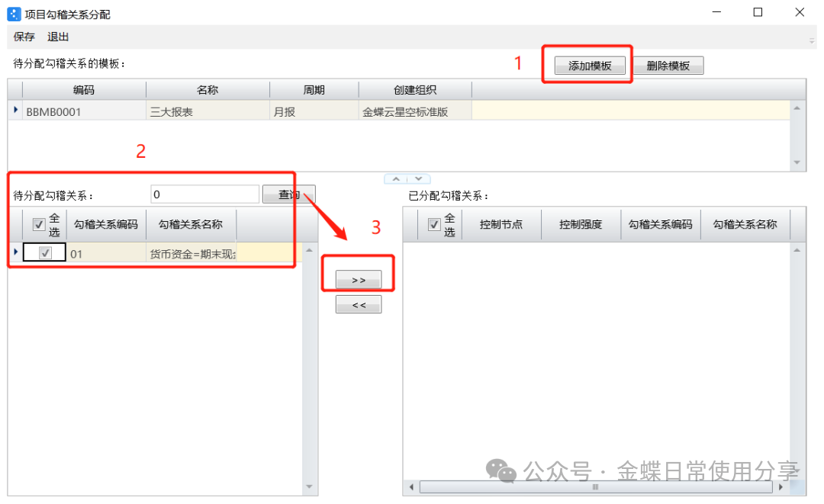Uncheck the row 01 checkbox
Image resolution: width=824 pixels, height=504 pixels.
(45, 253)
